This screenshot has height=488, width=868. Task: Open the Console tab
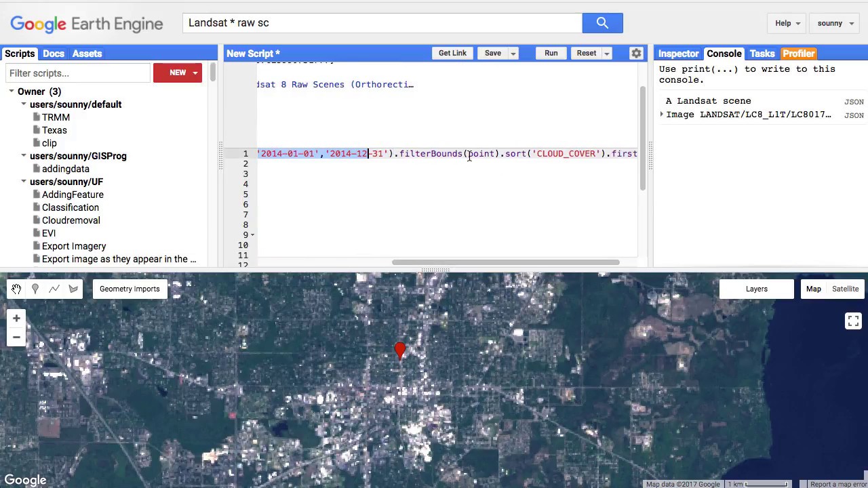(724, 54)
